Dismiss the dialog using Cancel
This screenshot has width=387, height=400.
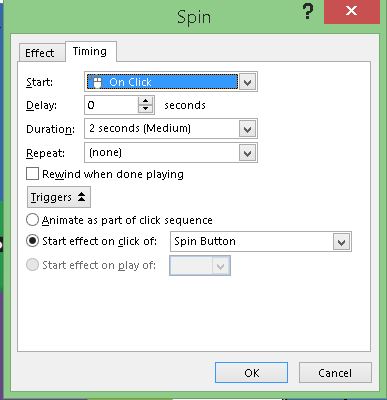pyautogui.click(x=335, y=372)
